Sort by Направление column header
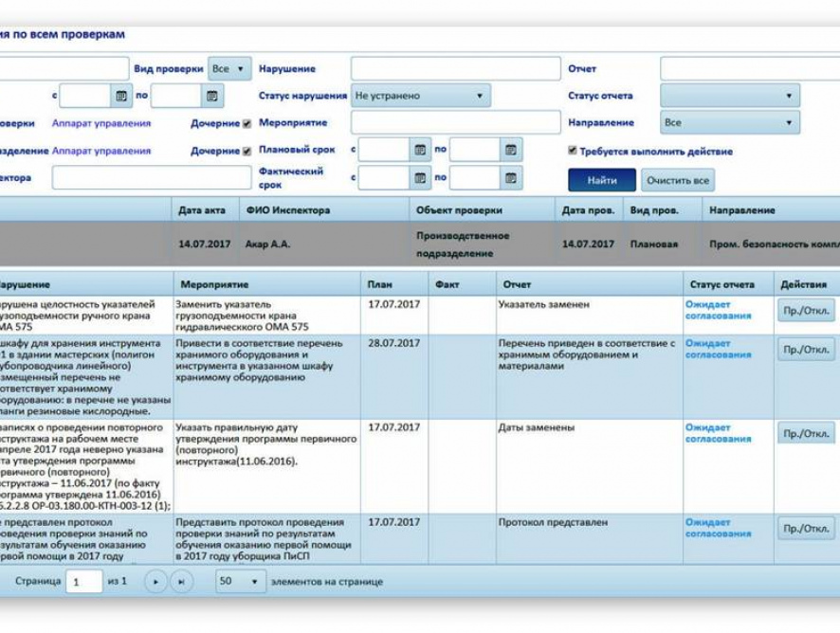Image resolution: width=840 pixels, height=633 pixels. pos(772,210)
